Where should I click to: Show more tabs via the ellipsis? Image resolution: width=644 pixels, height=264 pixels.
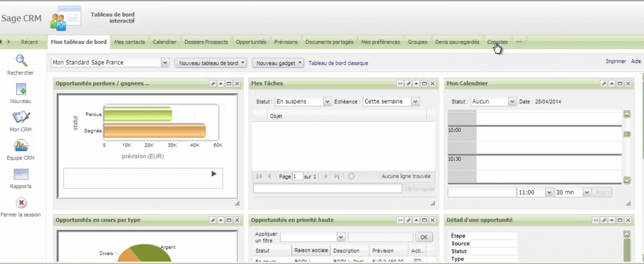click(519, 42)
